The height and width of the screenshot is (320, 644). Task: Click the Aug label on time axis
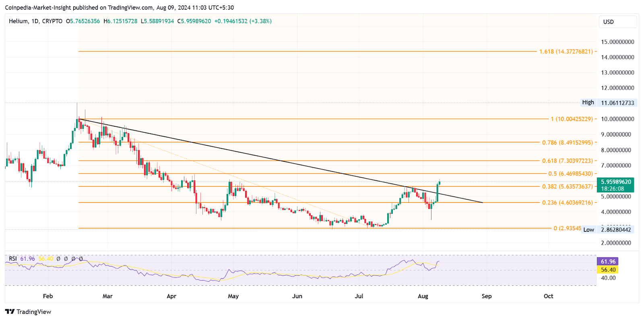(x=423, y=296)
